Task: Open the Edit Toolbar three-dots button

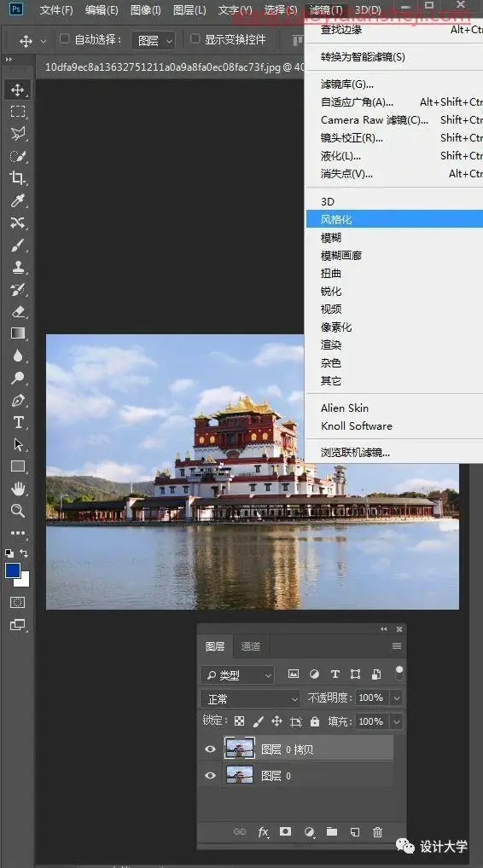Action: pos(18,533)
